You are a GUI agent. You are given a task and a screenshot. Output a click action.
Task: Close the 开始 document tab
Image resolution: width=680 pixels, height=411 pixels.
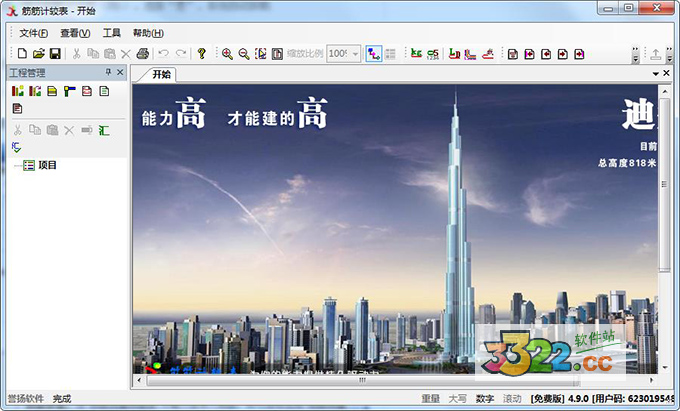point(667,73)
